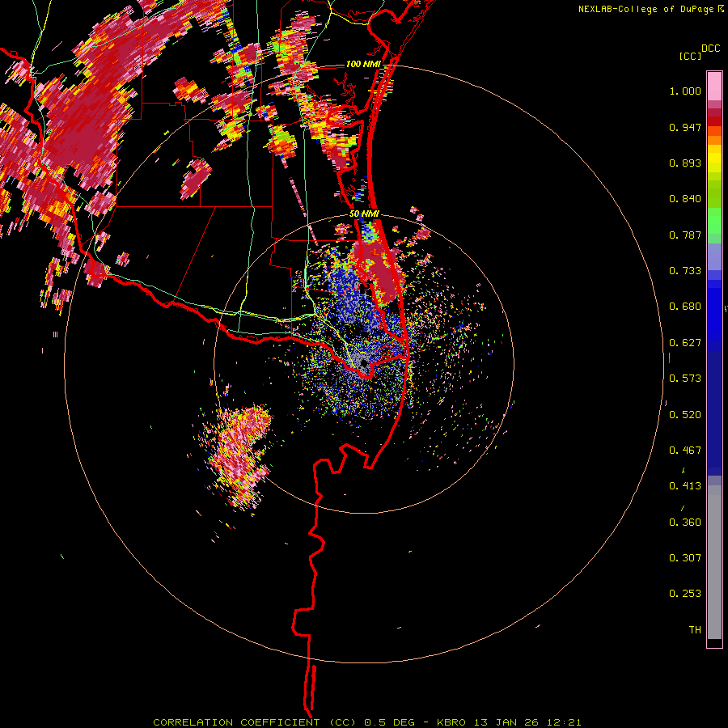Click the 0.893 scale value
The height and width of the screenshot is (728, 728).
point(685,163)
